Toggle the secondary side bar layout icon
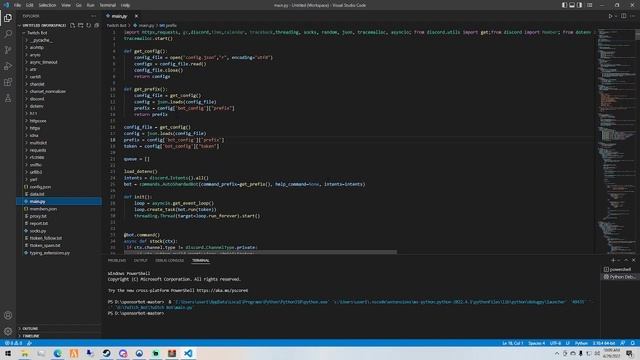The height and width of the screenshot is (360, 640). [580, 5]
